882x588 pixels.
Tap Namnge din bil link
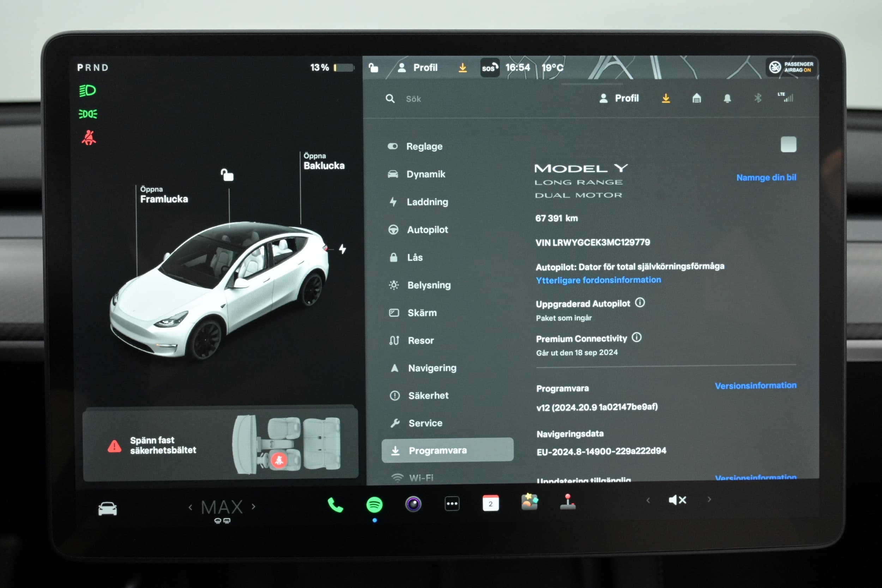(x=766, y=177)
